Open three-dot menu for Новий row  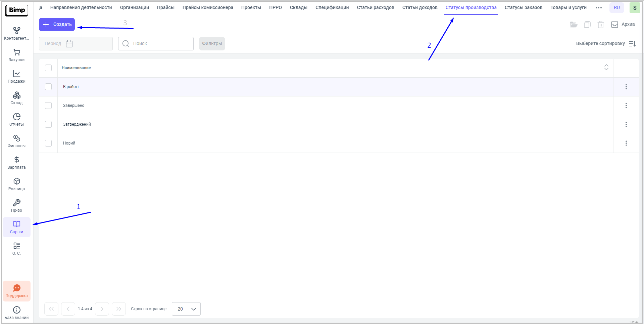tap(626, 143)
